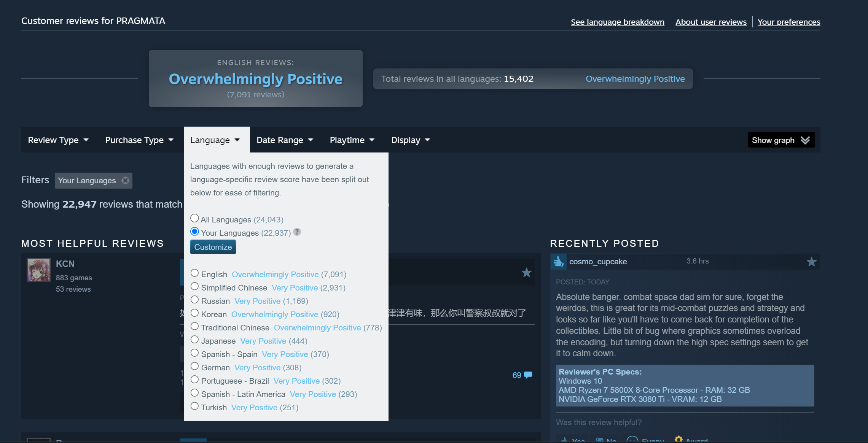Click star icon on KCN review
Screen dimensions: 868x443
526,272
